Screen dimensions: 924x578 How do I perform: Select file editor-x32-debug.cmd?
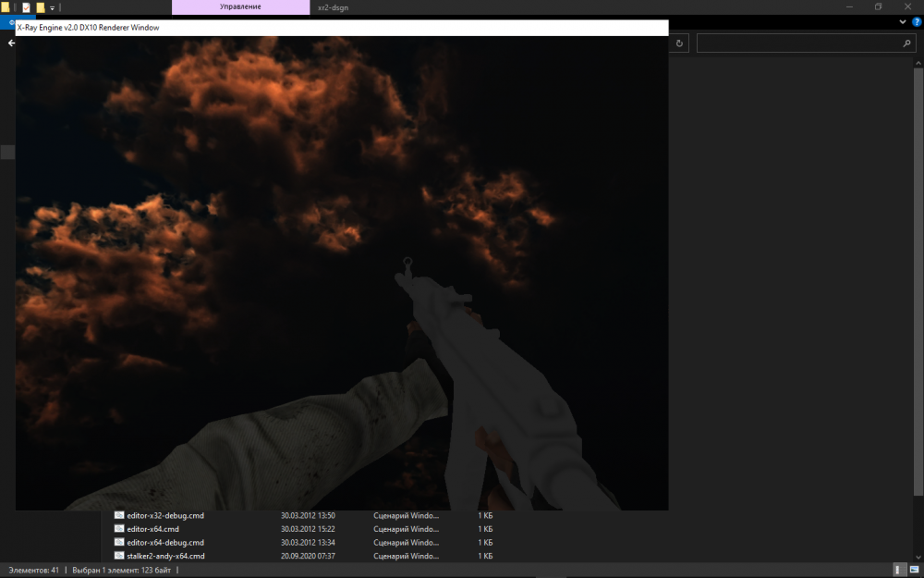[x=165, y=515]
